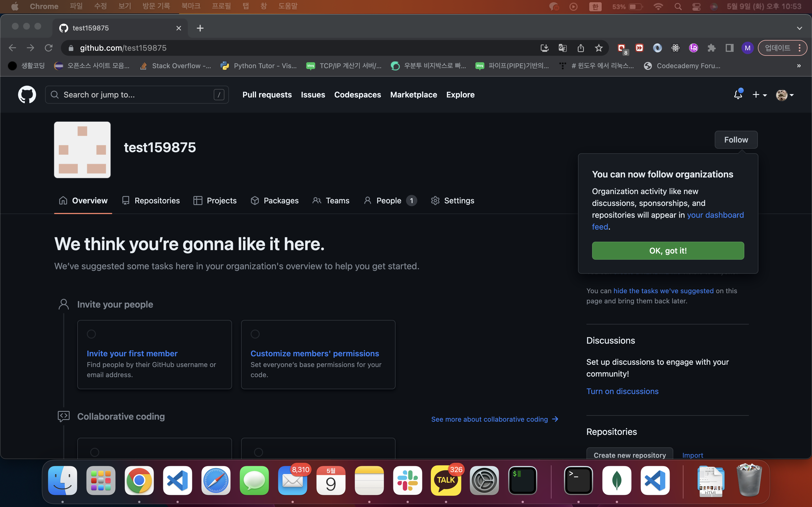Click the organization avatar image

point(82,150)
